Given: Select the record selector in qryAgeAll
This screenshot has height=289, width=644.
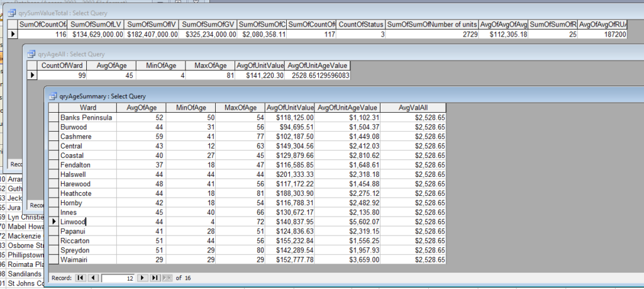Looking at the screenshot, I should pos(33,75).
